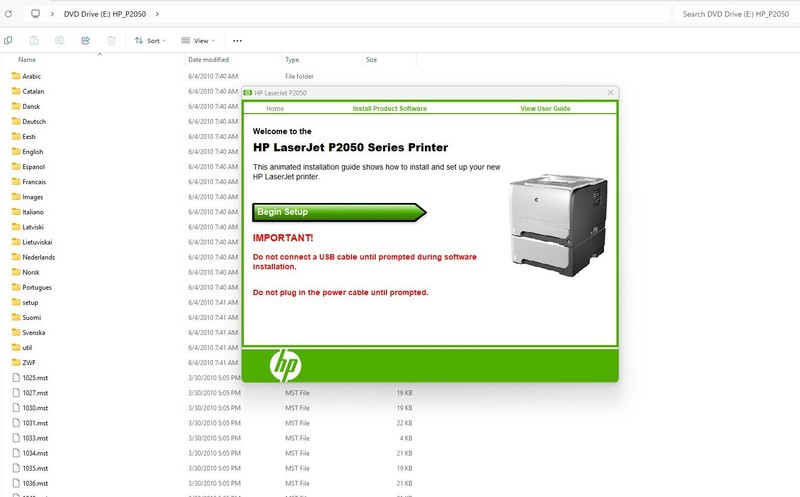This screenshot has width=800, height=497.
Task: Select file 1027.mst
Action: tap(35, 393)
